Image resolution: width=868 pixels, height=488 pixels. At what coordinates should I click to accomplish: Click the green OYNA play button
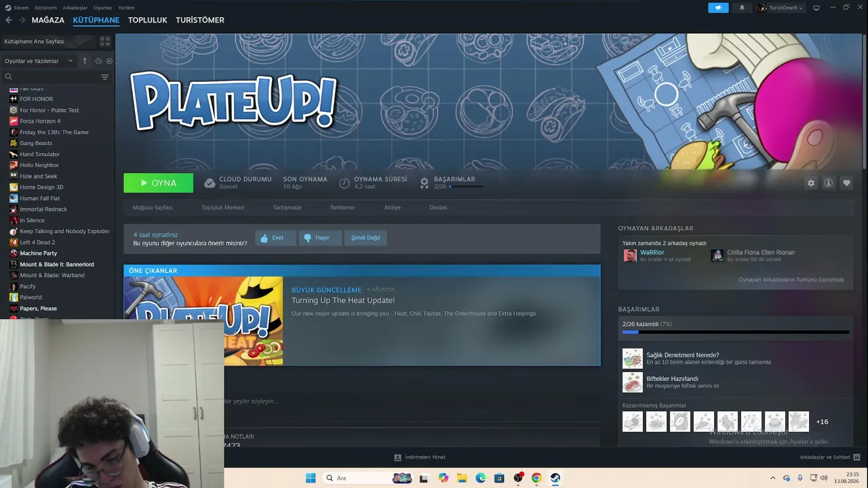click(158, 183)
